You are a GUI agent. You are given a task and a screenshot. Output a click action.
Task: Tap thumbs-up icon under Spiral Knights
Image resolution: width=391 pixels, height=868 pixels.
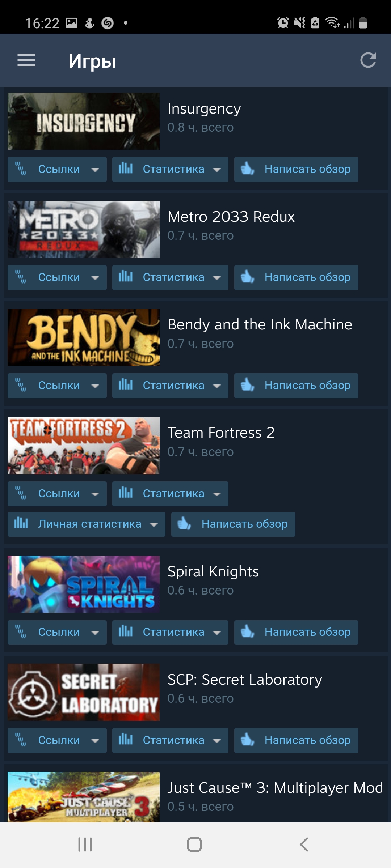(x=248, y=632)
